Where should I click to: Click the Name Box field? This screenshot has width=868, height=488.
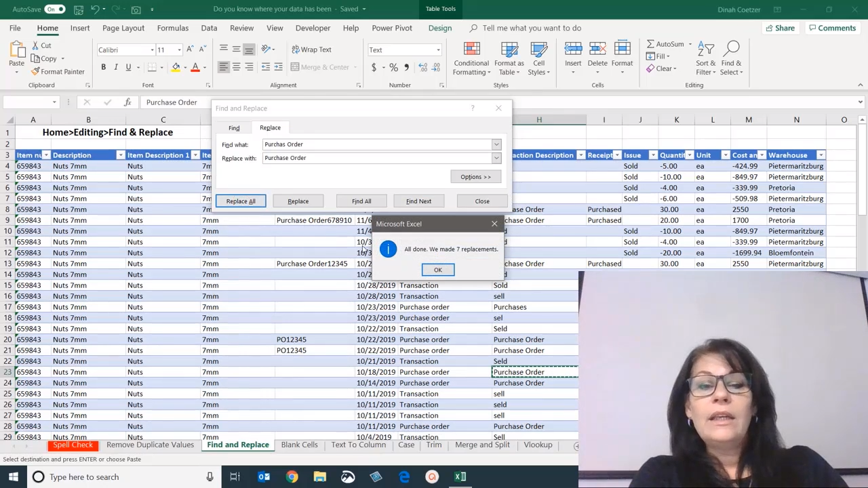pyautogui.click(x=27, y=102)
